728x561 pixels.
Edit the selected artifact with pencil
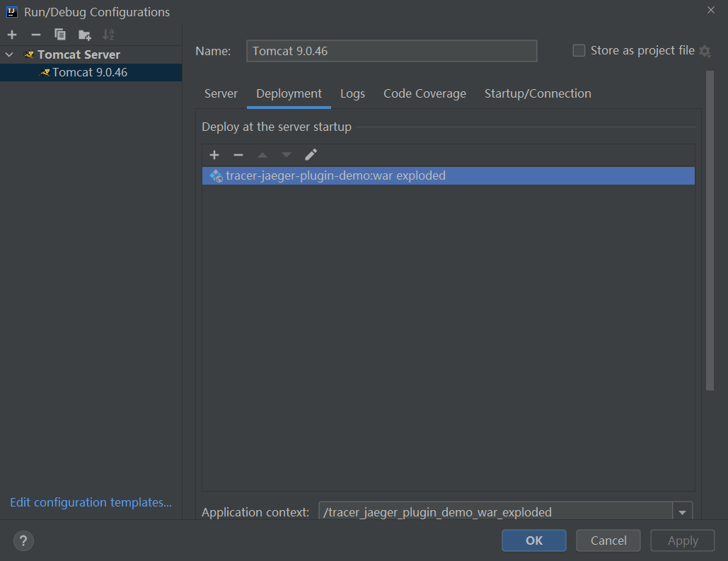pyautogui.click(x=311, y=155)
